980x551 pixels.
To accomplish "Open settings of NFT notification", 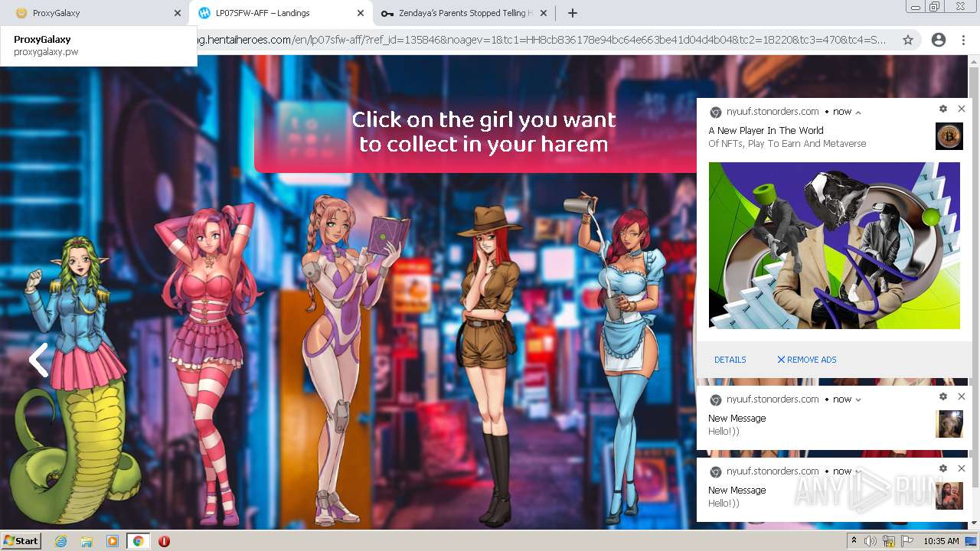I will click(x=943, y=109).
